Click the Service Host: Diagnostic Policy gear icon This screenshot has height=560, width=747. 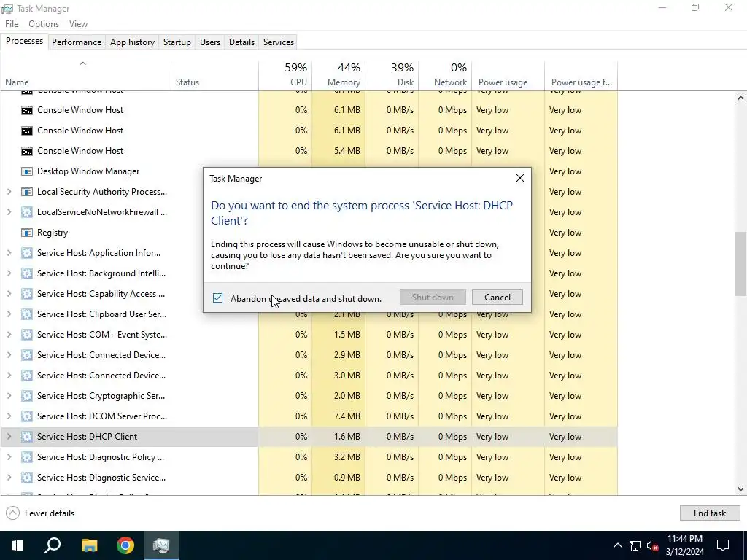pyautogui.click(x=27, y=457)
